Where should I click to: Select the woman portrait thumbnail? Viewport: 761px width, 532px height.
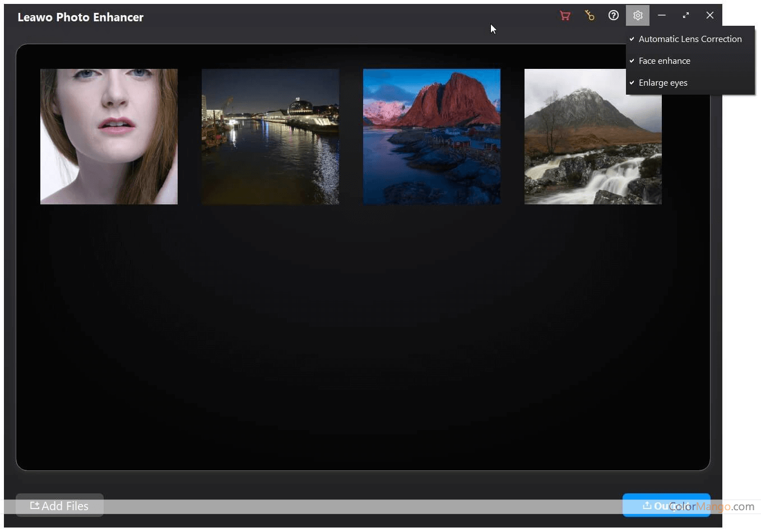point(109,137)
